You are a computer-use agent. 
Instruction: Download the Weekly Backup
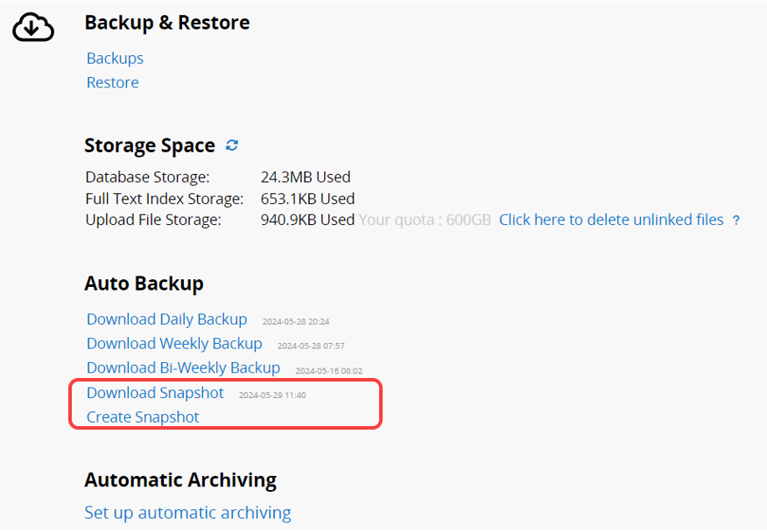click(174, 344)
